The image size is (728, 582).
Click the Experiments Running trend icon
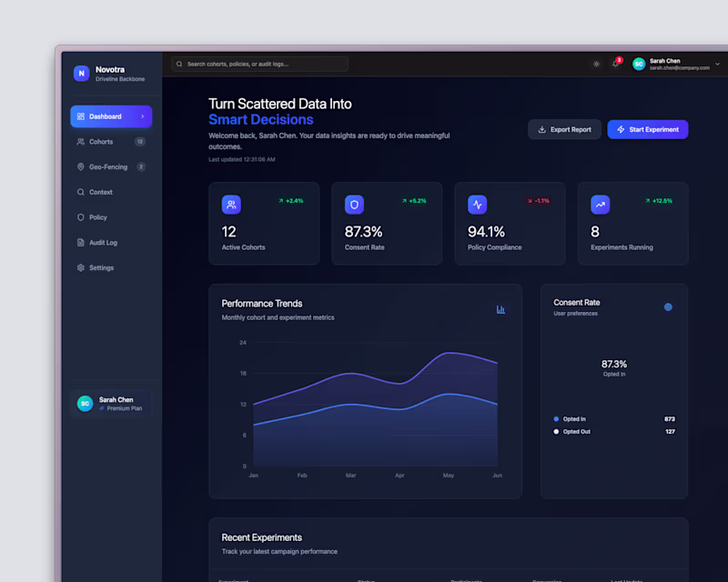(x=601, y=205)
